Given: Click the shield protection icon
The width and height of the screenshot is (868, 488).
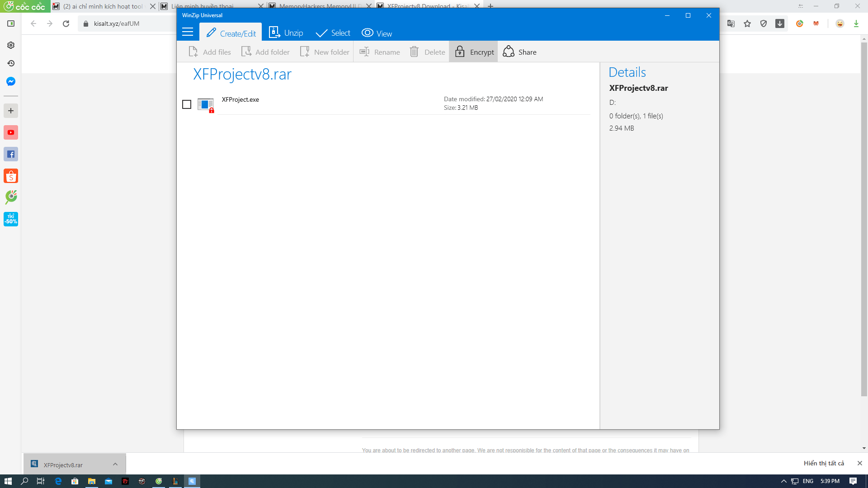Looking at the screenshot, I should [x=764, y=23].
